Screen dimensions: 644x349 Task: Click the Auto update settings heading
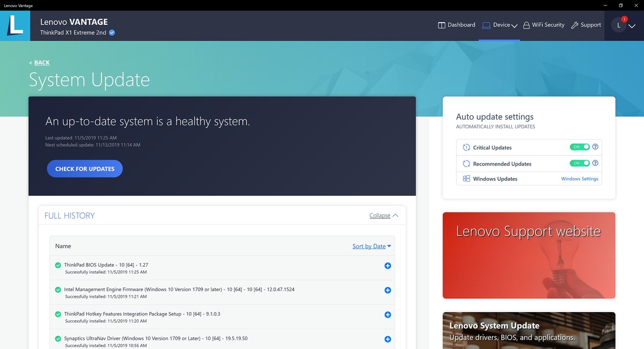pyautogui.click(x=495, y=117)
